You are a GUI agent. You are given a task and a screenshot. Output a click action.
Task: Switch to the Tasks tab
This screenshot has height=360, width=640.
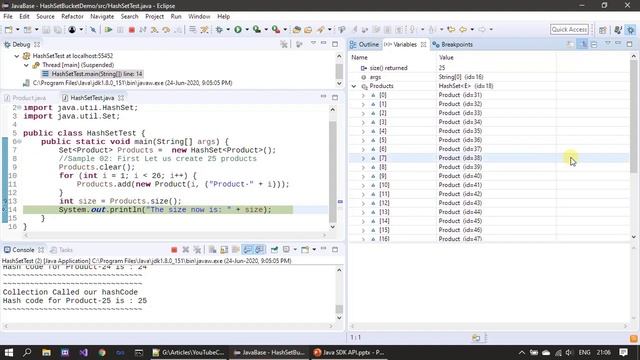pyautogui.click(x=61, y=250)
